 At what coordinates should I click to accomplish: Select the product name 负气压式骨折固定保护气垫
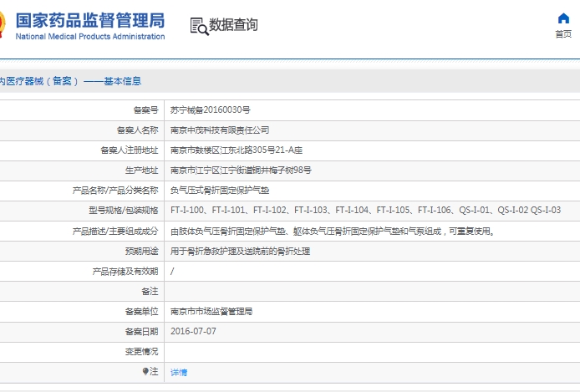pyautogui.click(x=220, y=191)
